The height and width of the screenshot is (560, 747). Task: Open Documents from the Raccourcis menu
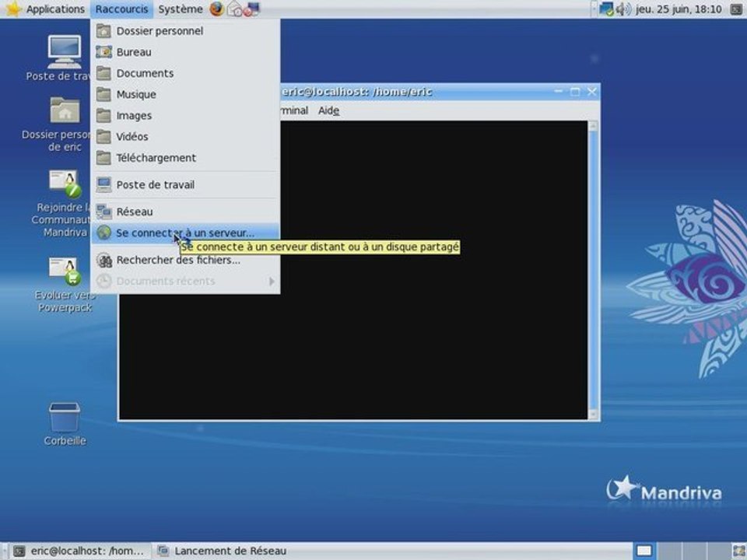pos(185,73)
